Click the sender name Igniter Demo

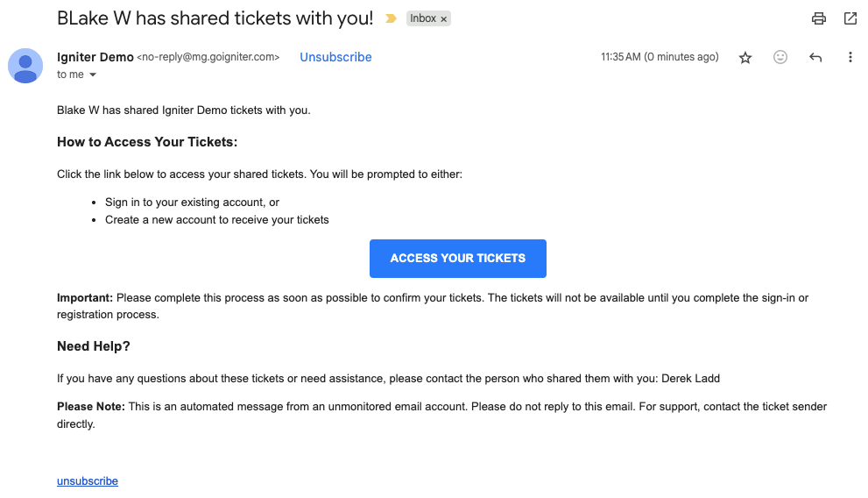point(95,57)
